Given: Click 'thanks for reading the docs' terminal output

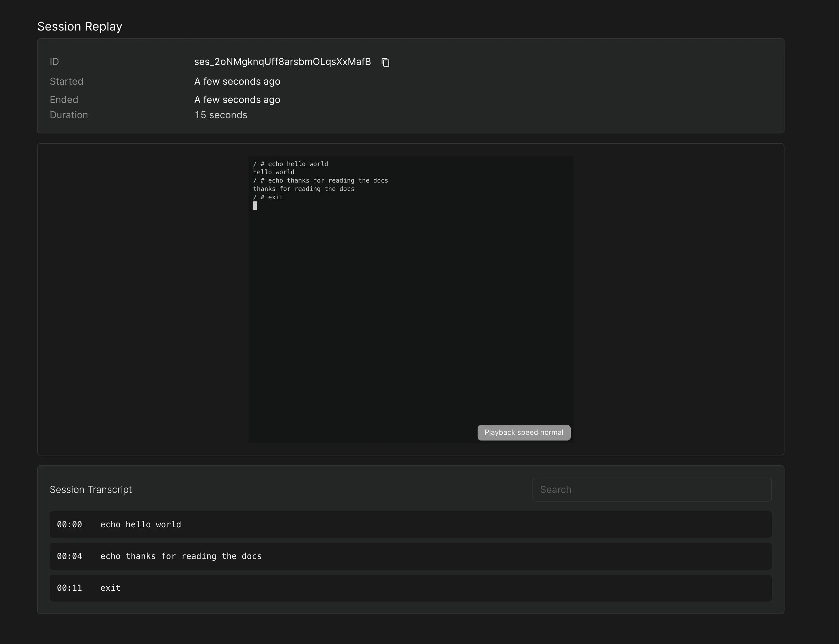Looking at the screenshot, I should click(303, 189).
